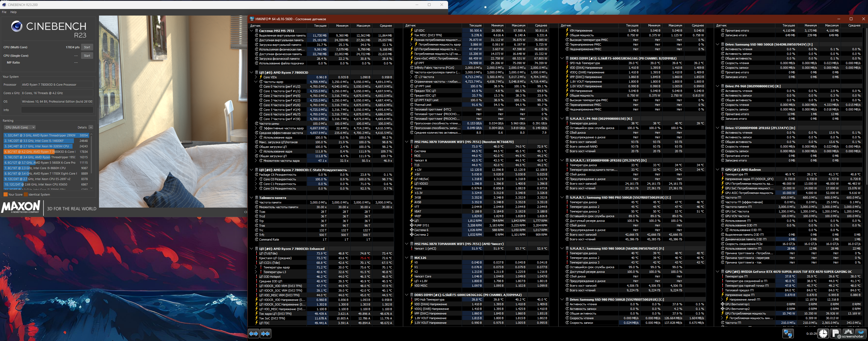Viewport: 868px width, 341px height.
Task: Click the CPU fan icon in MSI MAG sensors
Action: point(412,221)
